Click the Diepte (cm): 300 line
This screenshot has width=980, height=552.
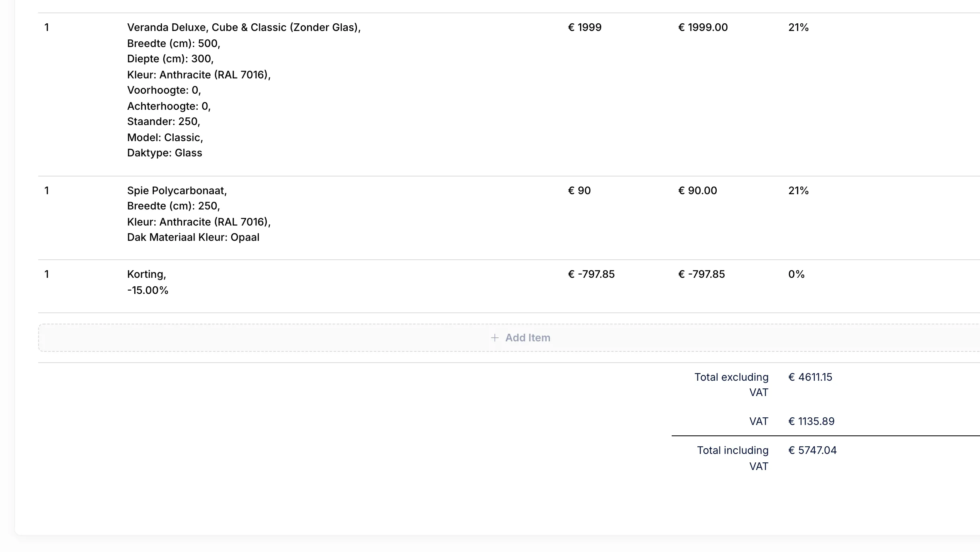coord(170,59)
